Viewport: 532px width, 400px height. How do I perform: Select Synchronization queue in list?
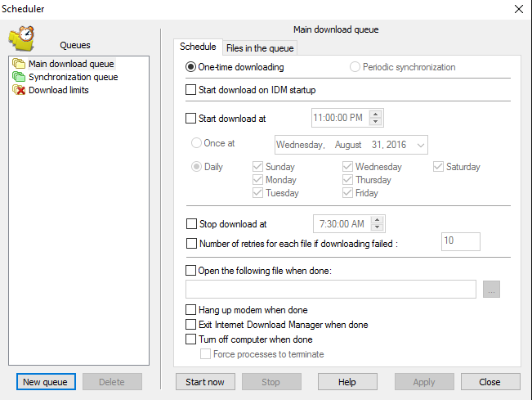pyautogui.click(x=74, y=77)
